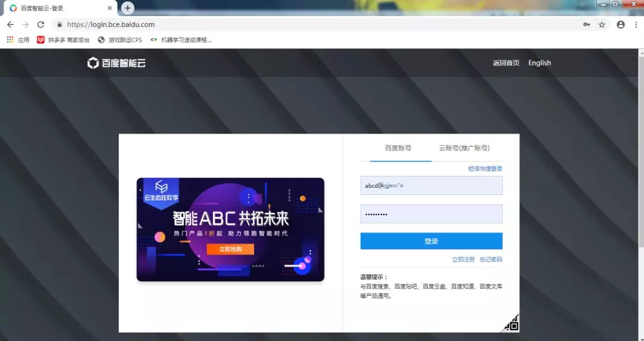Click 短信快捷登录 link
Viewport: 644px width, 341px height.
485,169
